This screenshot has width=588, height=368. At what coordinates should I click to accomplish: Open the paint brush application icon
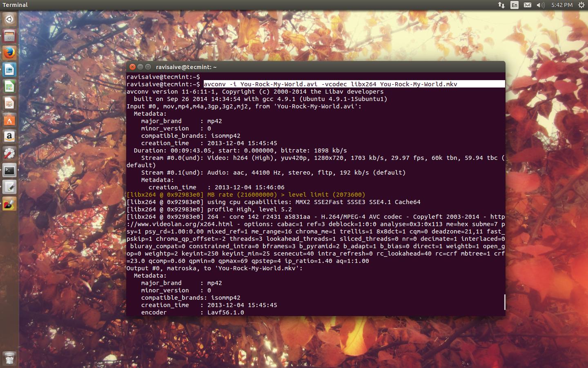(9, 204)
